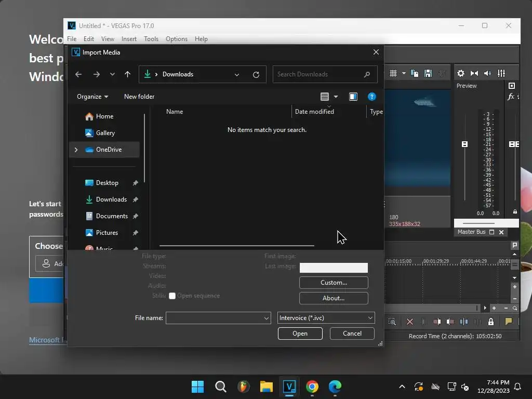The image size is (532, 399).
Task: Click the Open button
Action: point(300,334)
